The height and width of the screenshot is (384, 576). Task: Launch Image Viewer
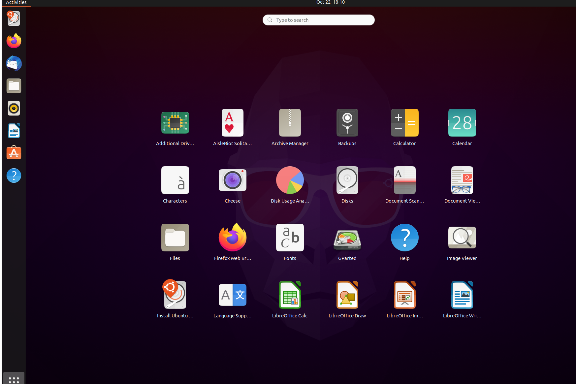click(462, 238)
